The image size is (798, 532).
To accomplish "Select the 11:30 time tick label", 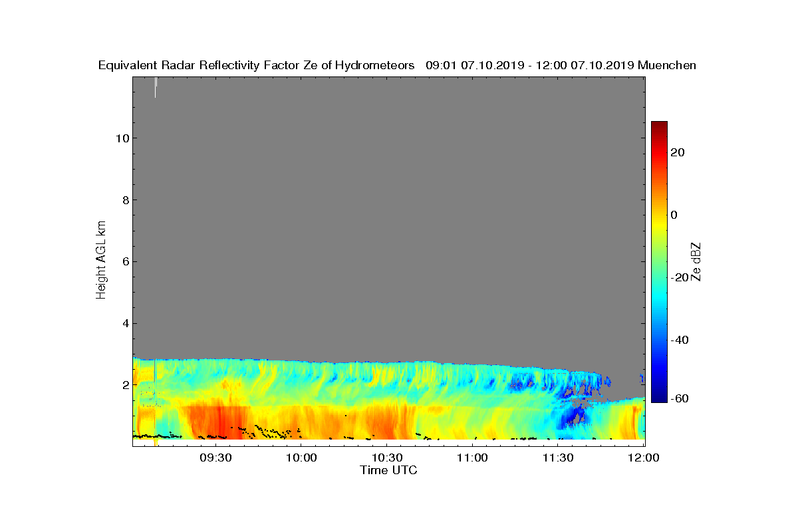I will point(558,458).
